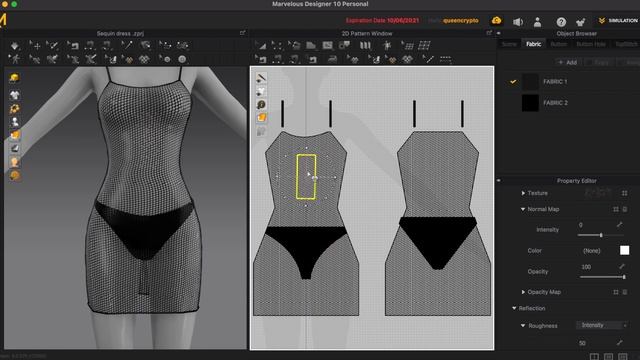The image size is (640, 360).
Task: Switch to the Topstitch tab
Action: [x=626, y=44]
